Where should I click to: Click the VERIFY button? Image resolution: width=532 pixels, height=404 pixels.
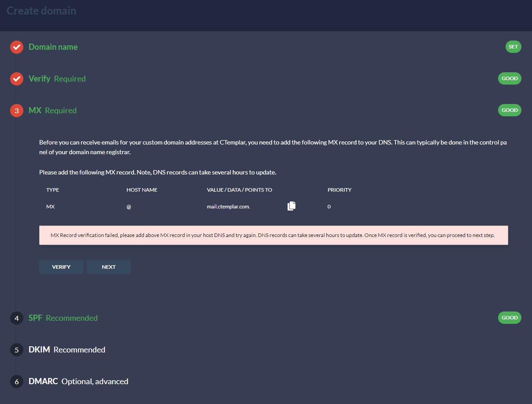(x=61, y=267)
